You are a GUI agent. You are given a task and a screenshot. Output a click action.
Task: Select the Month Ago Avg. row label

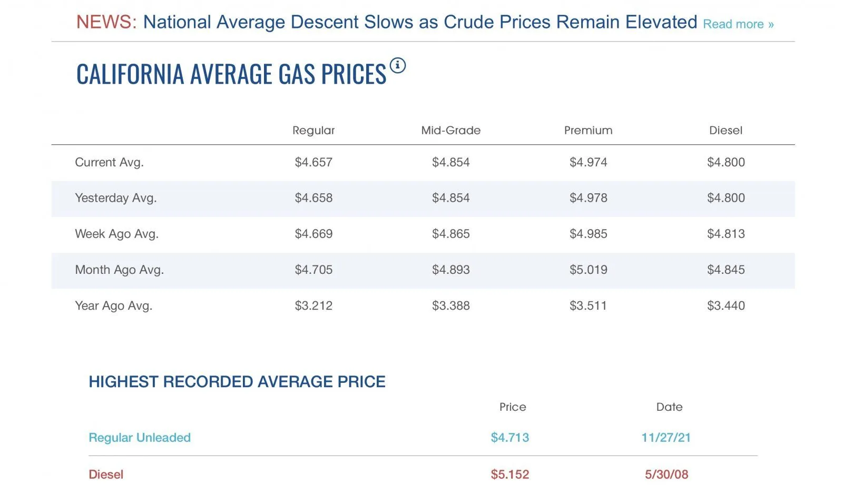click(x=119, y=270)
